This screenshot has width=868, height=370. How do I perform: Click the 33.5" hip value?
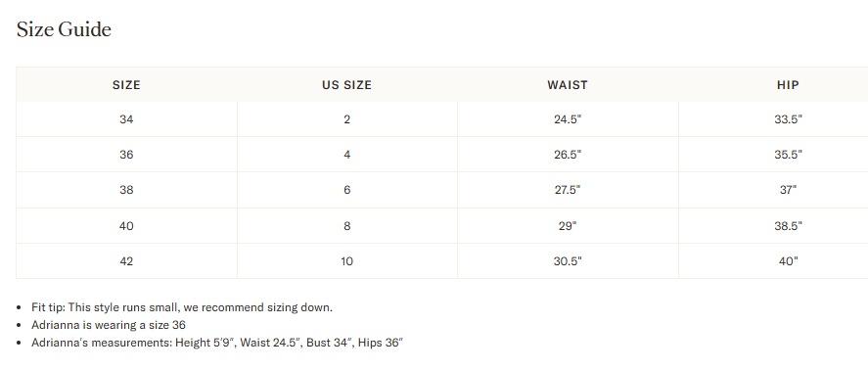pos(788,119)
